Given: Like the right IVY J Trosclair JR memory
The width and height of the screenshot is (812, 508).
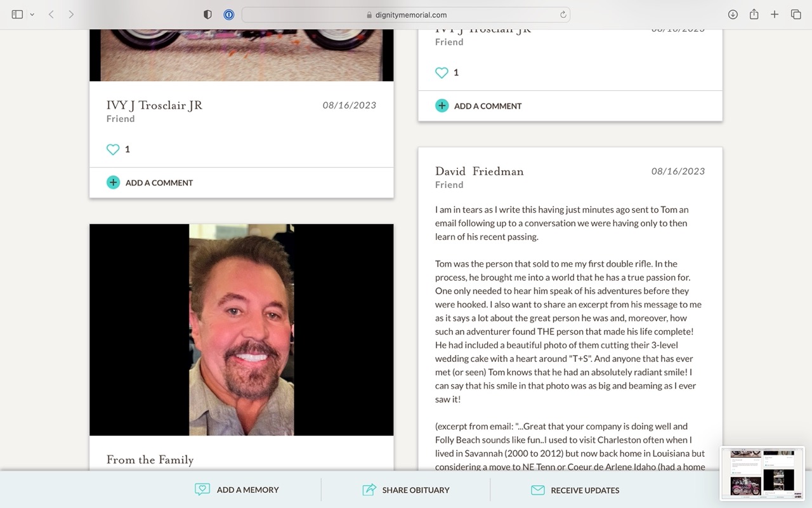Looking at the screenshot, I should (x=442, y=72).
